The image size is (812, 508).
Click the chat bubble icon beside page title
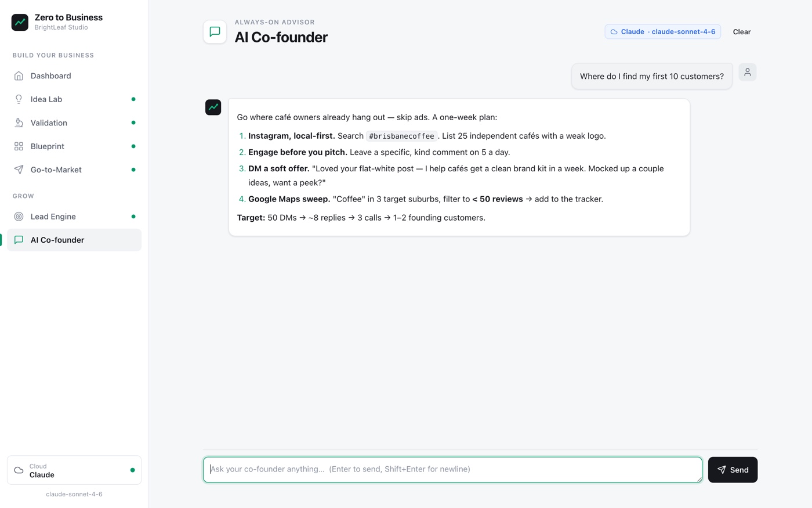(215, 32)
